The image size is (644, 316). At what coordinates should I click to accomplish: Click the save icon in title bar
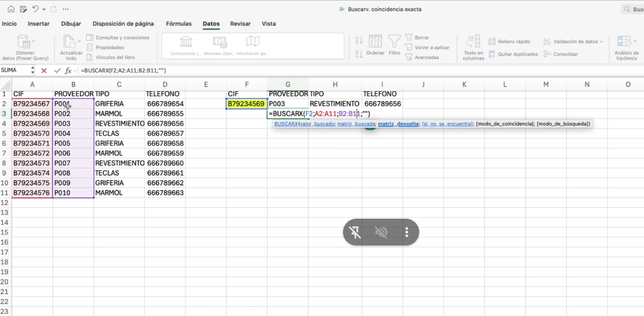tap(23, 9)
